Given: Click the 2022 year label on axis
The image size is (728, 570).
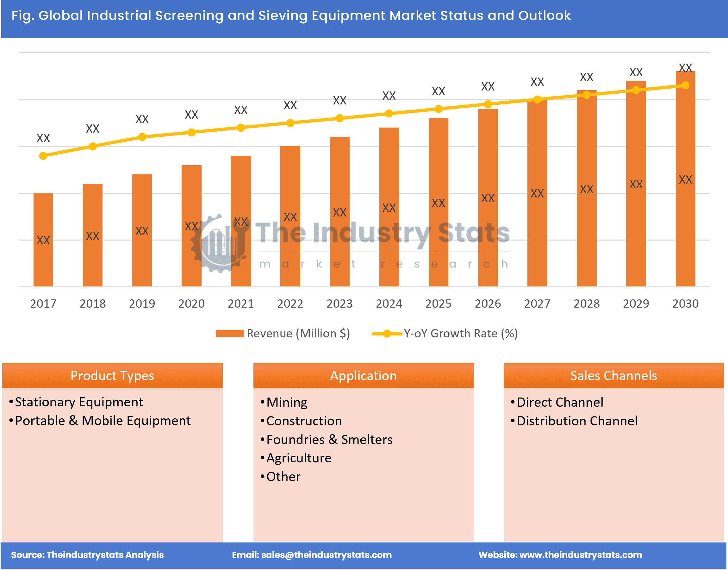Looking at the screenshot, I should (x=290, y=304).
